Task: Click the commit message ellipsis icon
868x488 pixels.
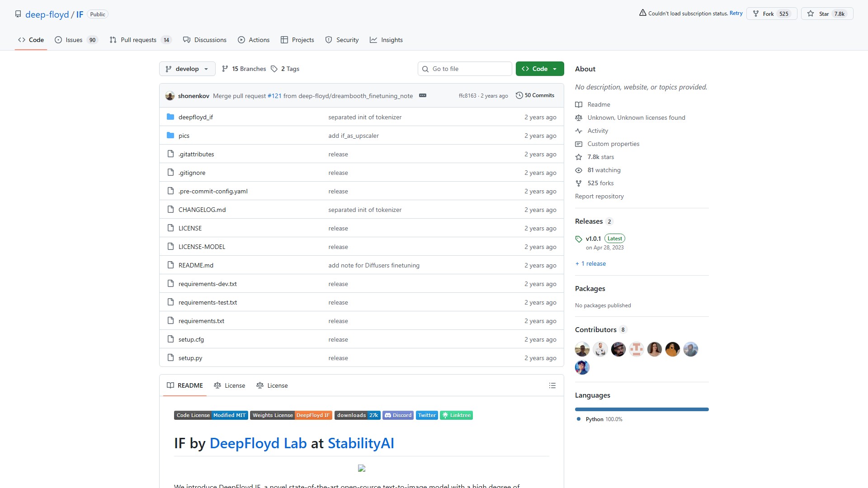Action: [423, 95]
